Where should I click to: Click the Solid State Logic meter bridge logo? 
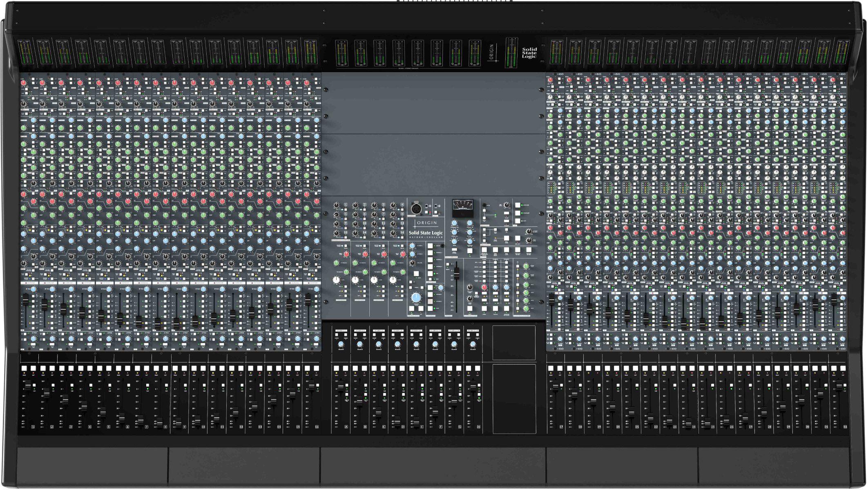(x=529, y=53)
